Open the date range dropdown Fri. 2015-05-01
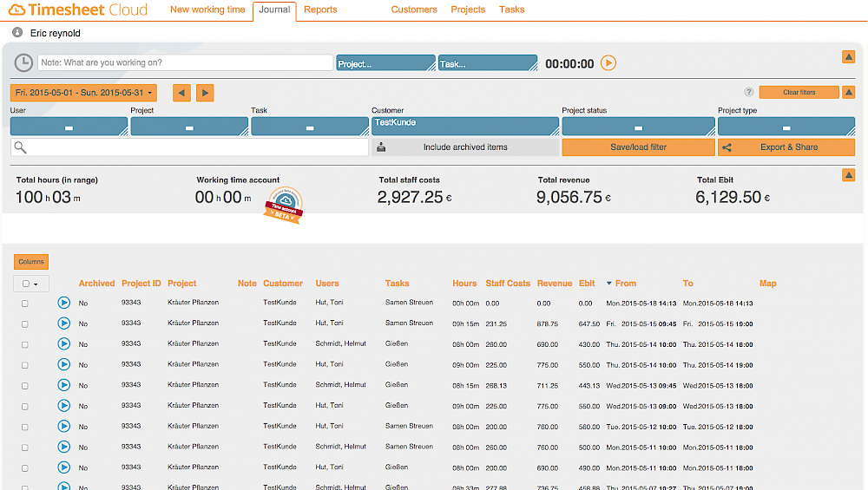 tap(83, 93)
